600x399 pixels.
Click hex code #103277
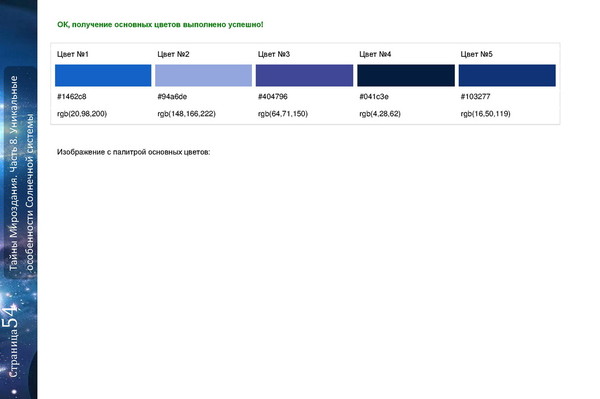475,96
